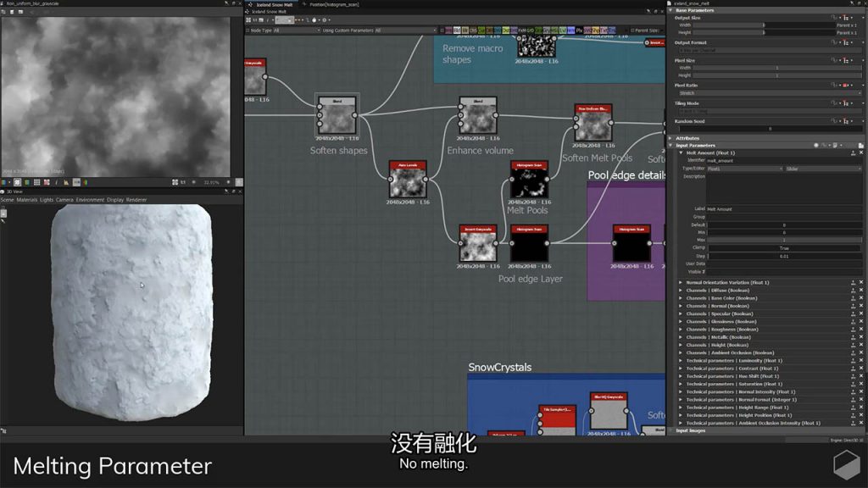Viewport: 868px width, 488px height.
Task: Open the Float1 type dropdown
Action: [x=745, y=169]
